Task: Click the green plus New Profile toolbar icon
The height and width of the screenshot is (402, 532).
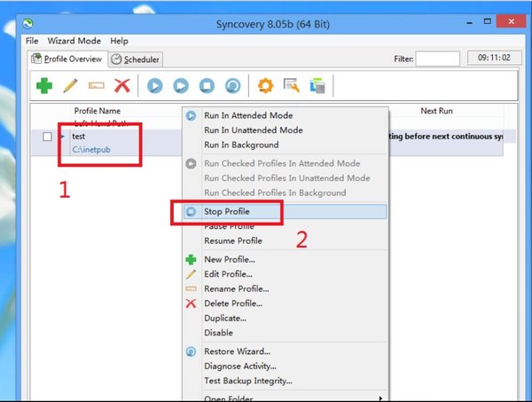Action: tap(44, 85)
